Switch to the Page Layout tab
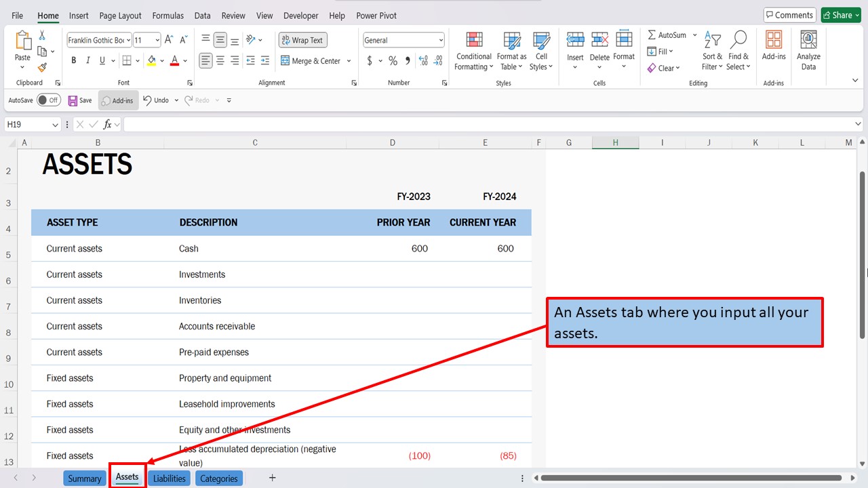 point(120,16)
